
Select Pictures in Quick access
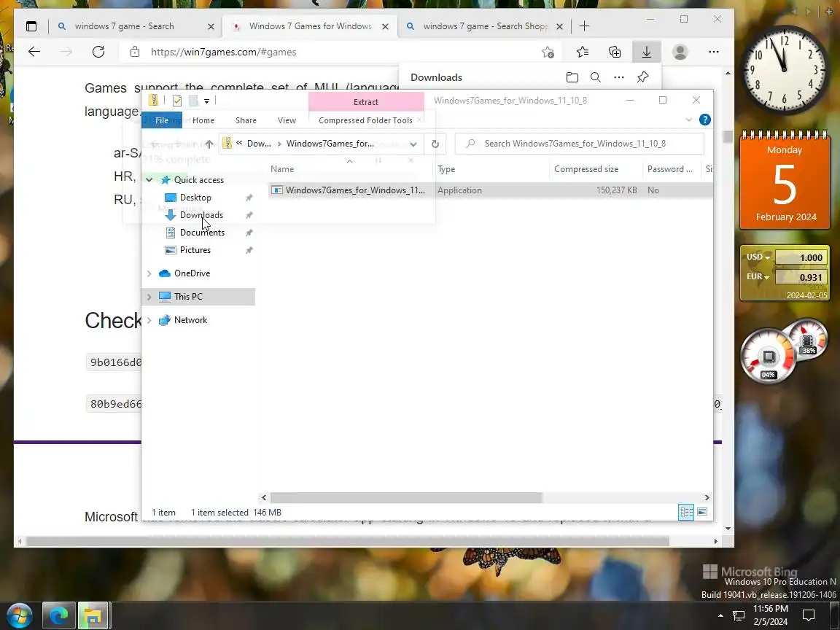(195, 250)
